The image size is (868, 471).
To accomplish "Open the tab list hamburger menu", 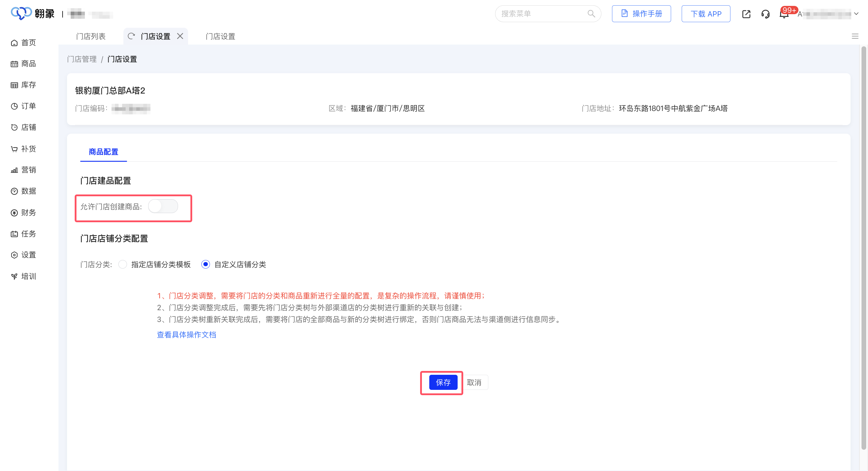I will (x=855, y=36).
